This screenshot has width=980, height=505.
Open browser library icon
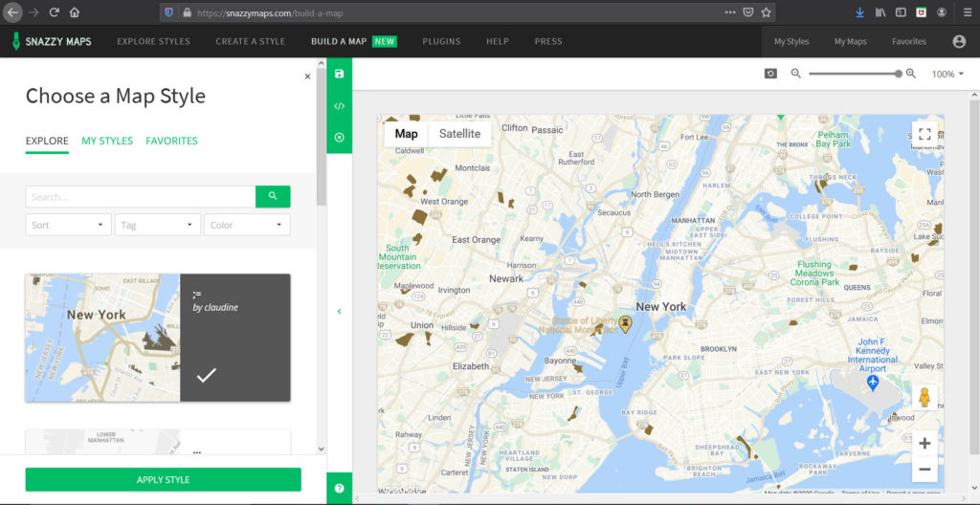[880, 11]
